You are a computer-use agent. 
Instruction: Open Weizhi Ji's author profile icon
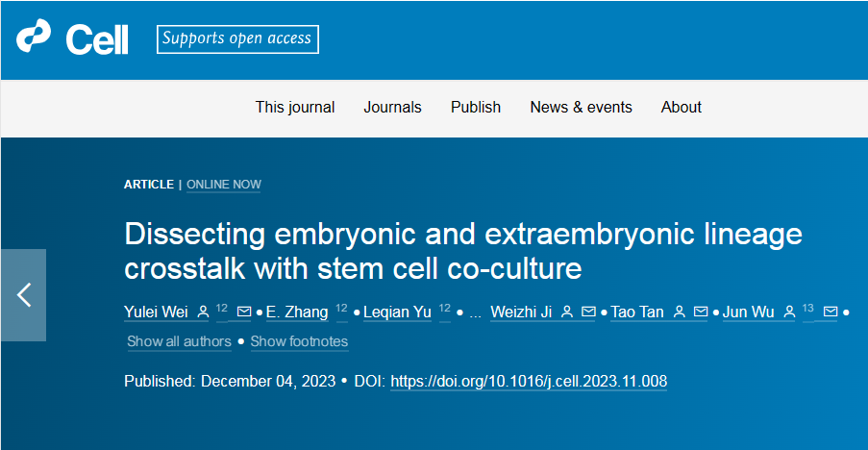click(x=567, y=312)
